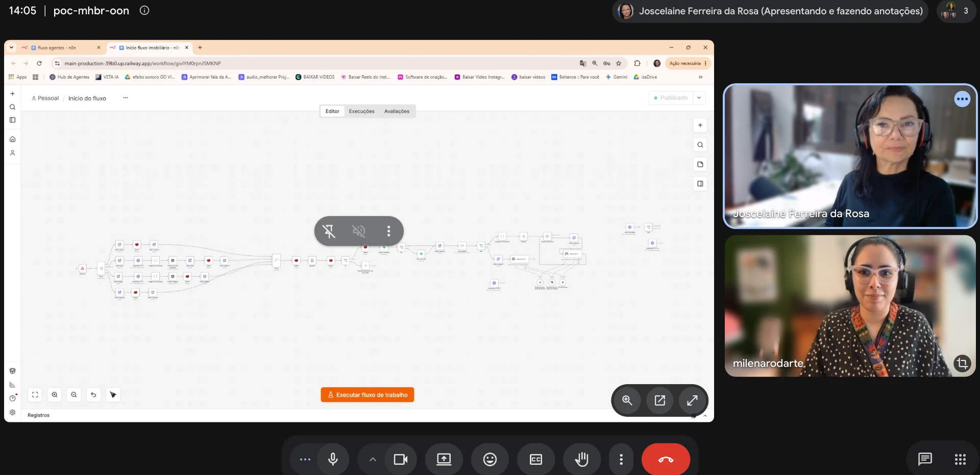Image resolution: width=980 pixels, height=475 pixels.
Task: Click the sidebar search icon in n8n
Action: [12, 107]
